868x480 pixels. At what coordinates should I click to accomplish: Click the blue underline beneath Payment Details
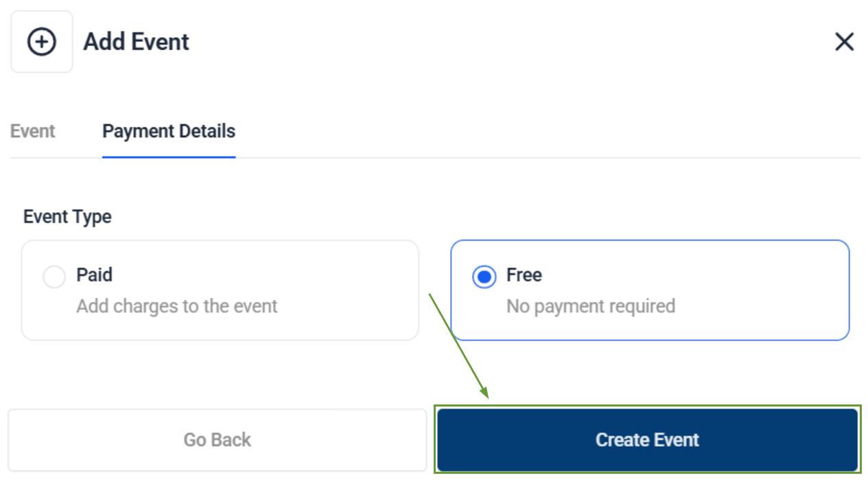169,157
